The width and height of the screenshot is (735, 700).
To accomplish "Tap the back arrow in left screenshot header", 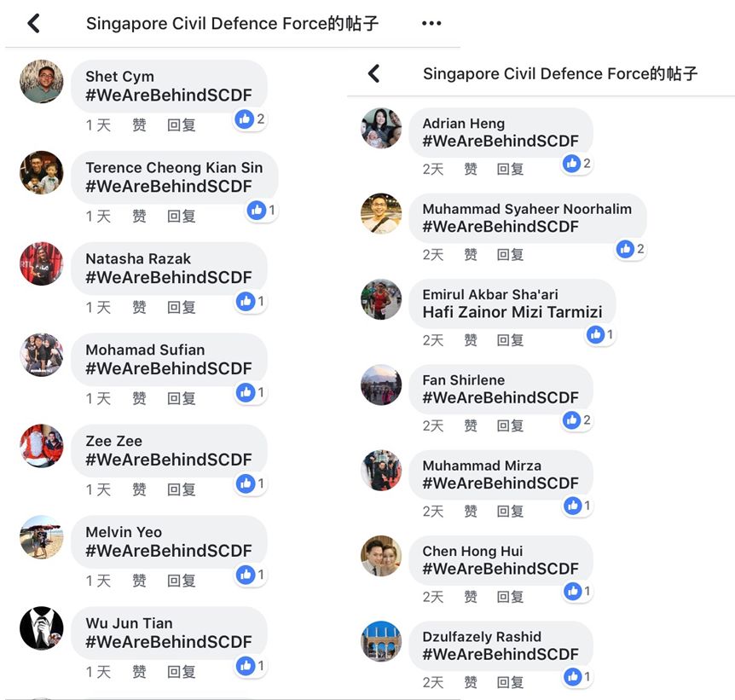I will (34, 23).
